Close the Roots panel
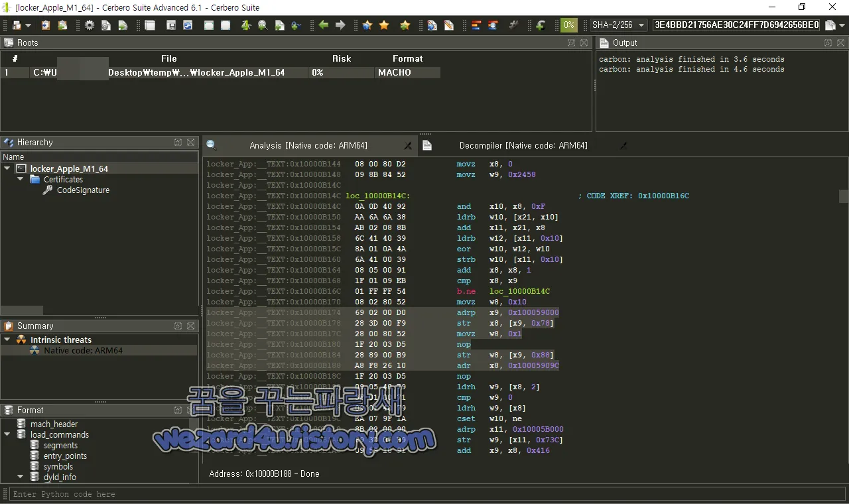Image resolution: width=849 pixels, height=504 pixels. coord(584,42)
